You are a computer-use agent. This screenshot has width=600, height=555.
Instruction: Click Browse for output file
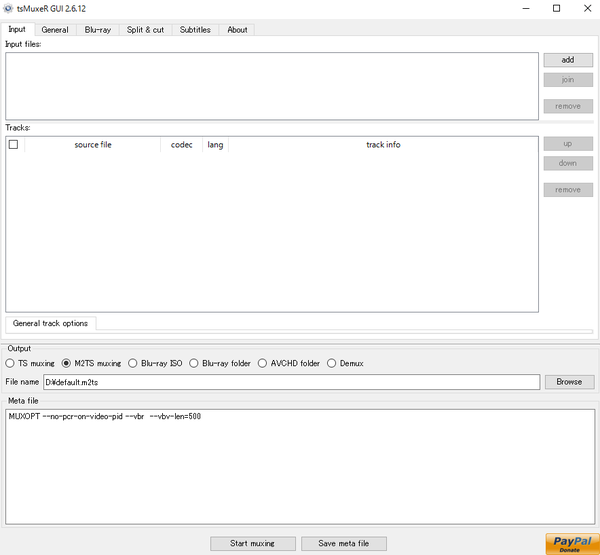[569, 382]
